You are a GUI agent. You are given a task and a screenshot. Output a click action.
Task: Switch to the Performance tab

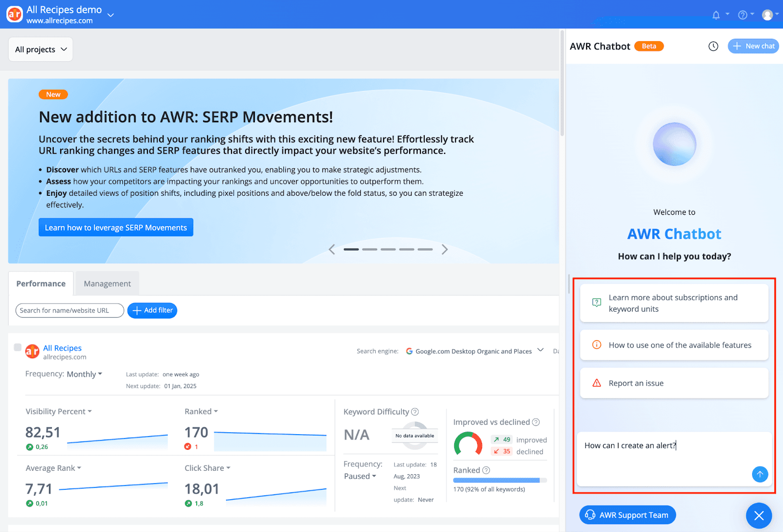coord(41,284)
